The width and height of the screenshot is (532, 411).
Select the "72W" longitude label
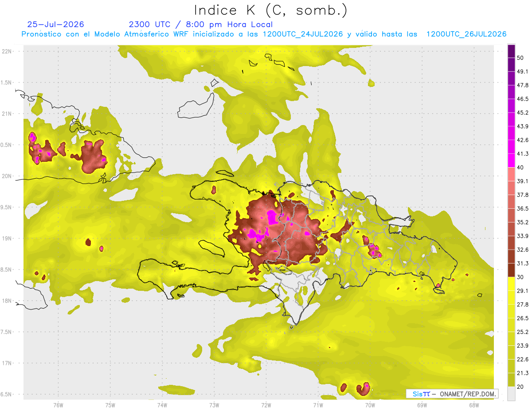pyautogui.click(x=266, y=405)
